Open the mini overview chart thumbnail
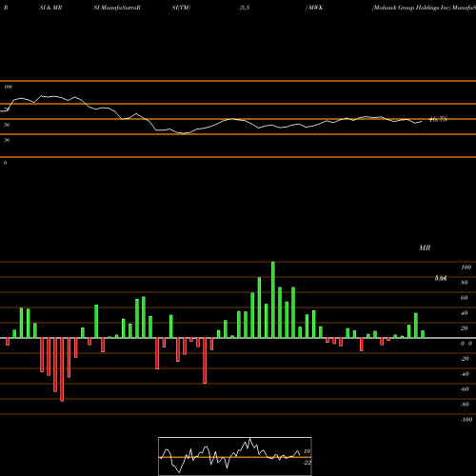476x476 pixels. (x=235, y=456)
